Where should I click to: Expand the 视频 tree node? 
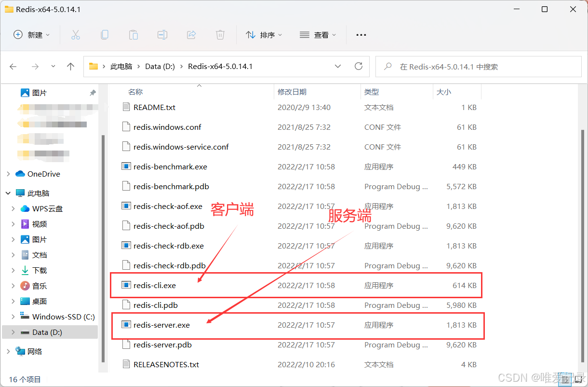tap(13, 224)
